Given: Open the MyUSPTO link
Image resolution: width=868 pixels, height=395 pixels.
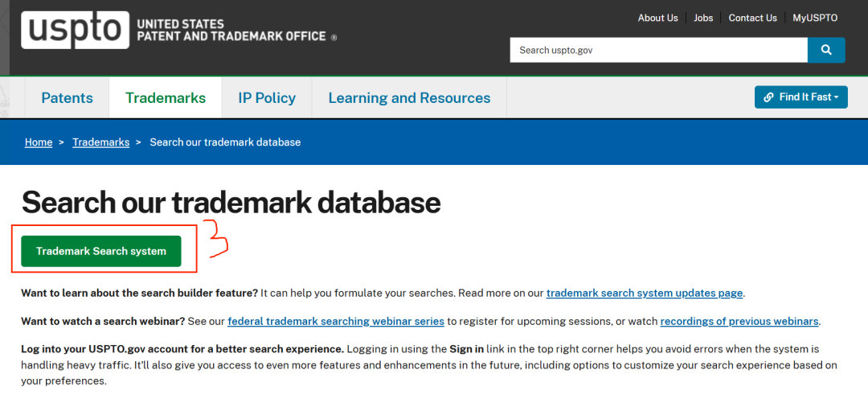Looking at the screenshot, I should point(815,18).
